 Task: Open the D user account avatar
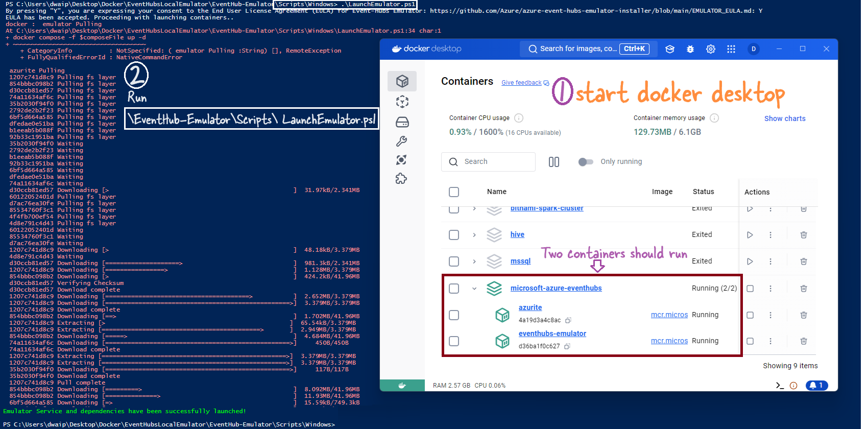(754, 49)
